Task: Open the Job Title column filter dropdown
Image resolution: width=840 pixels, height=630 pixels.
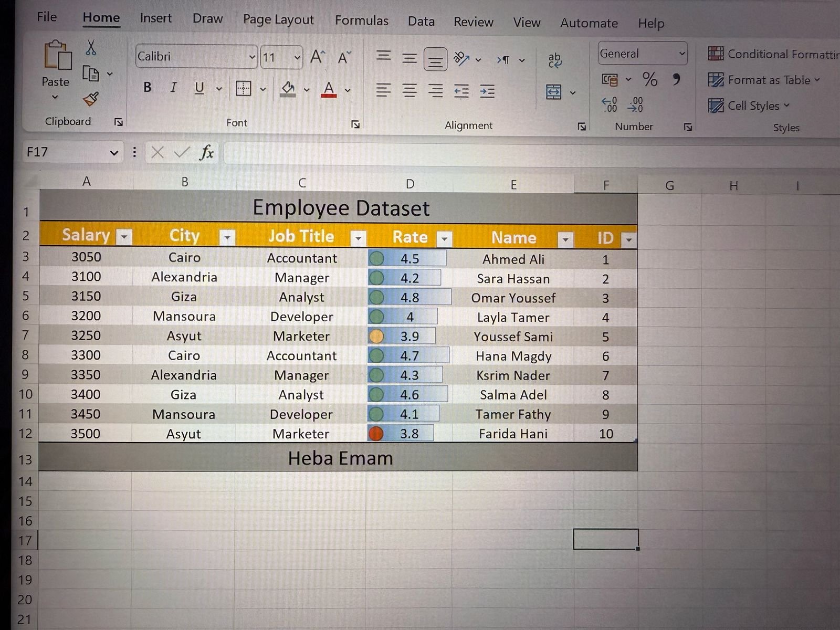Action: click(358, 238)
